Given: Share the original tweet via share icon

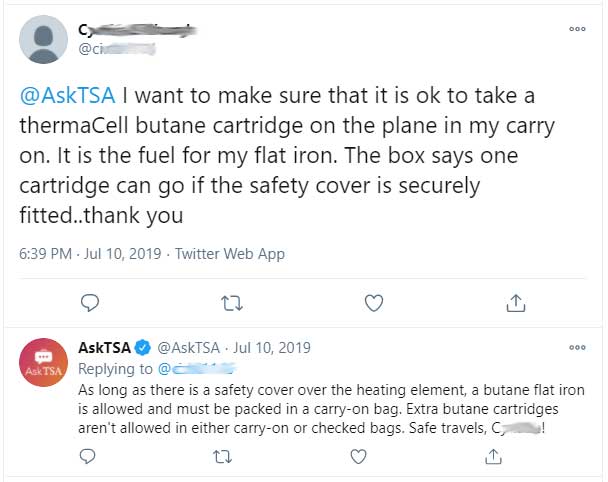Looking at the screenshot, I should pos(516,303).
